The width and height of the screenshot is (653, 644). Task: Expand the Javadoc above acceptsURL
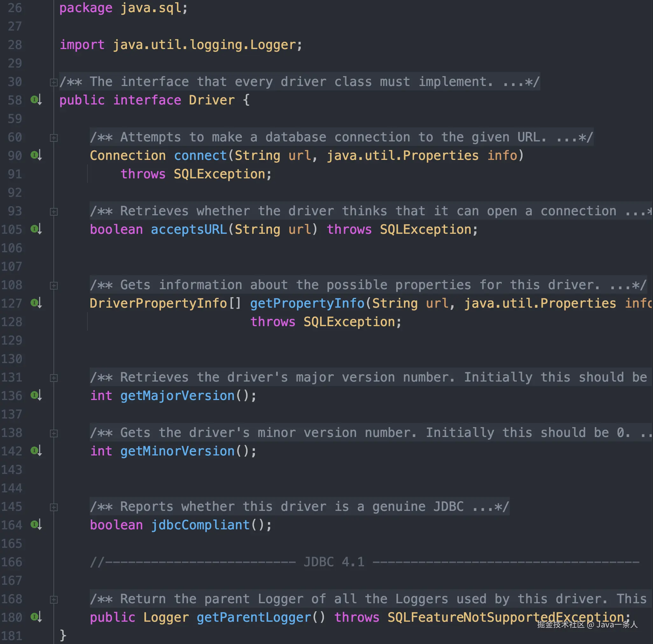click(x=53, y=211)
